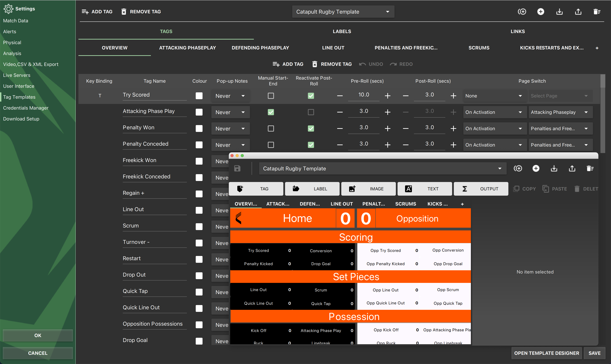Image resolution: width=611 pixels, height=364 pixels.
Task: Open the Page Switch dropdown for Try Scored
Action: pyautogui.click(x=494, y=96)
